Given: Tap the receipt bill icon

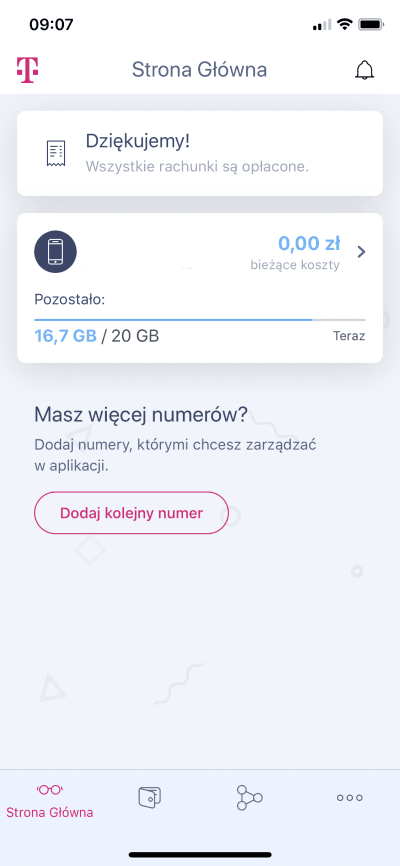Looking at the screenshot, I should point(55,153).
